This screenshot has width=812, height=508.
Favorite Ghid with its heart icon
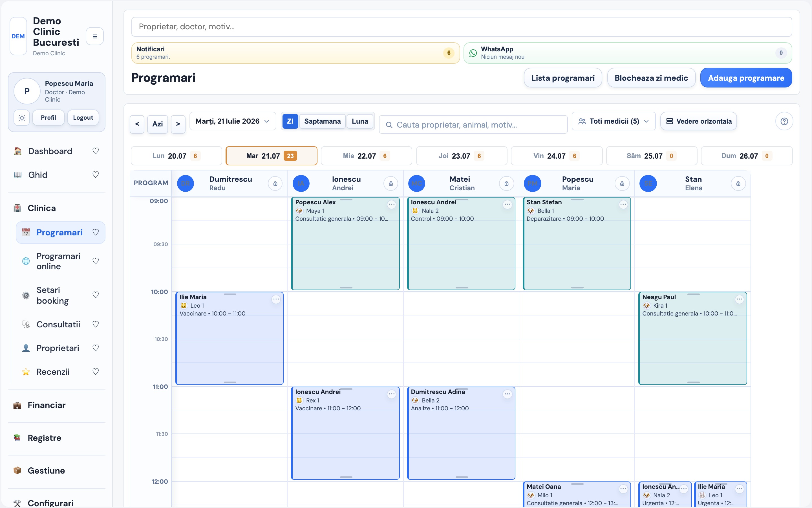pyautogui.click(x=96, y=175)
